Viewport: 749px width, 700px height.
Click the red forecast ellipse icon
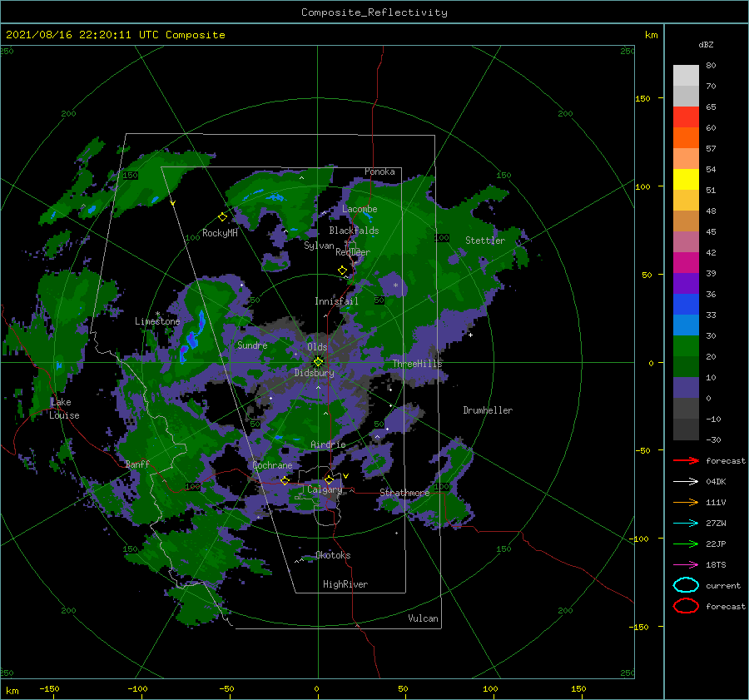[686, 606]
